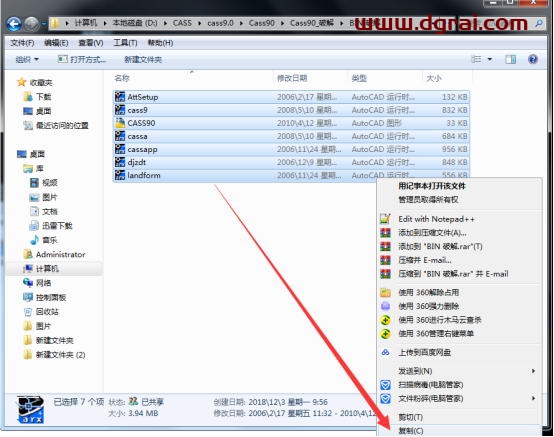Select the landform file icon
Screen dimensions: 554x437
tap(120, 175)
